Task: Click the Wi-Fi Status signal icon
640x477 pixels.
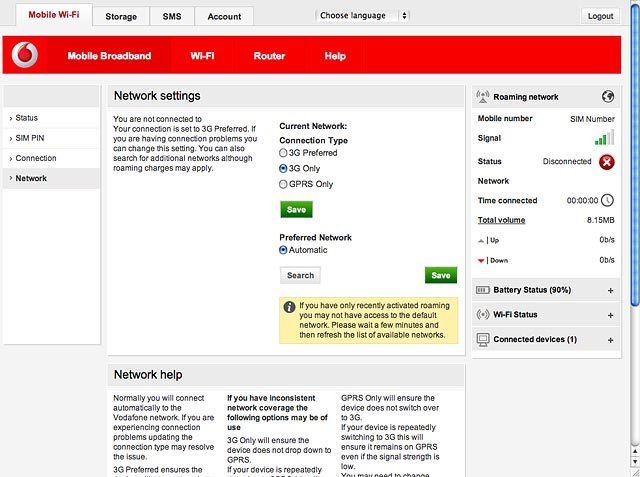Action: tap(483, 315)
